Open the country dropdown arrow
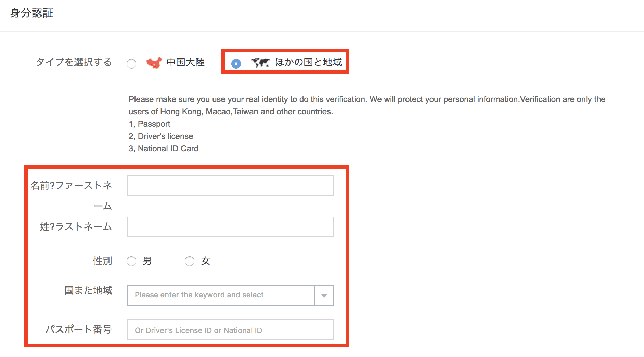The image size is (644, 357). pyautogui.click(x=324, y=295)
